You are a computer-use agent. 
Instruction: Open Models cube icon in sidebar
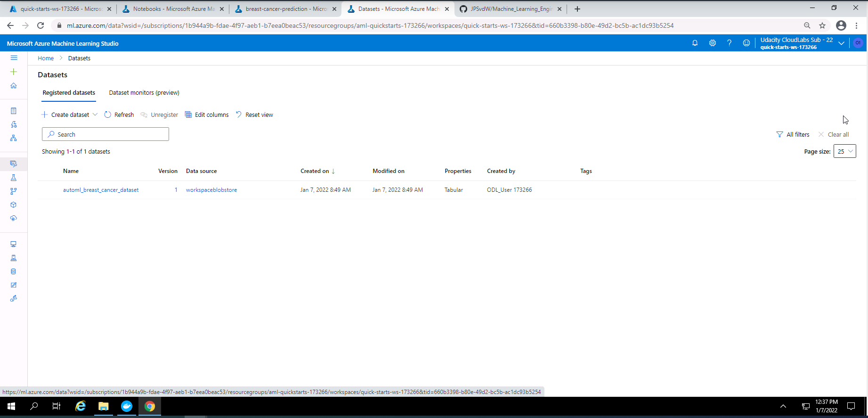pos(14,205)
